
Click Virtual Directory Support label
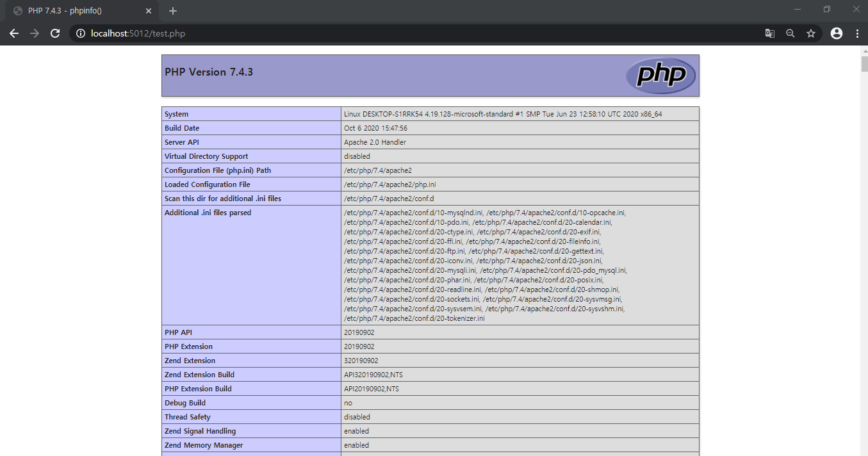pos(206,156)
